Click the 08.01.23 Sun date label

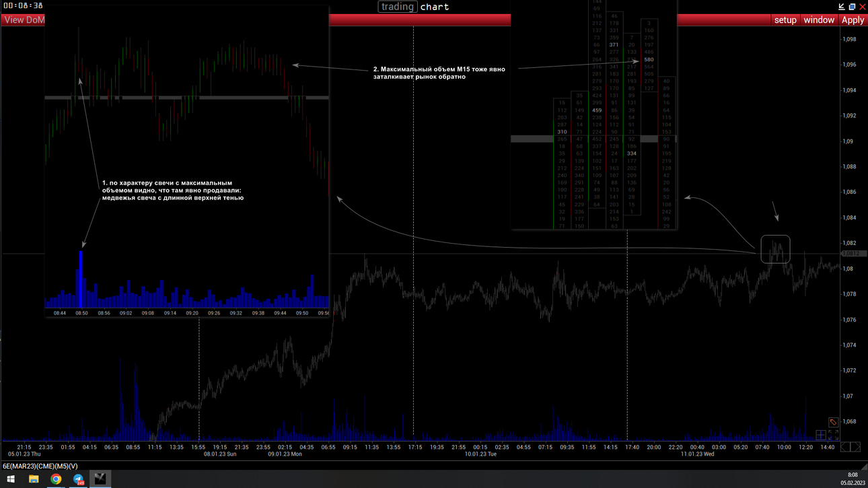(x=220, y=454)
